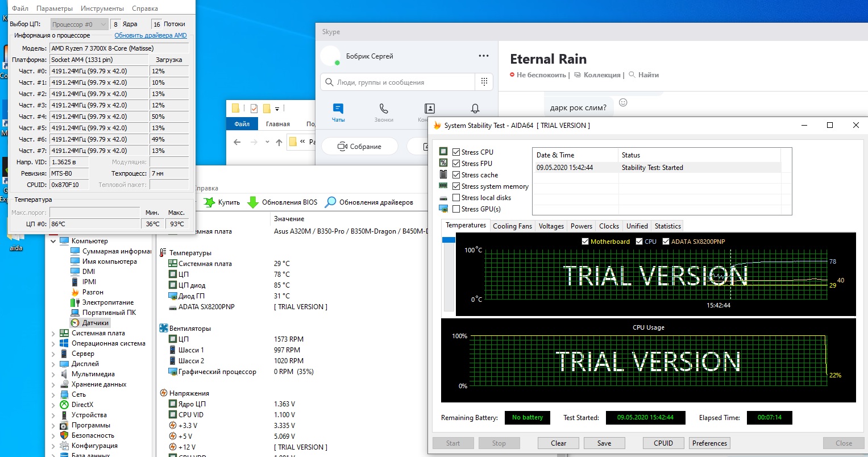Open CPUID from the Stability Test
The height and width of the screenshot is (457, 868).
click(x=663, y=443)
